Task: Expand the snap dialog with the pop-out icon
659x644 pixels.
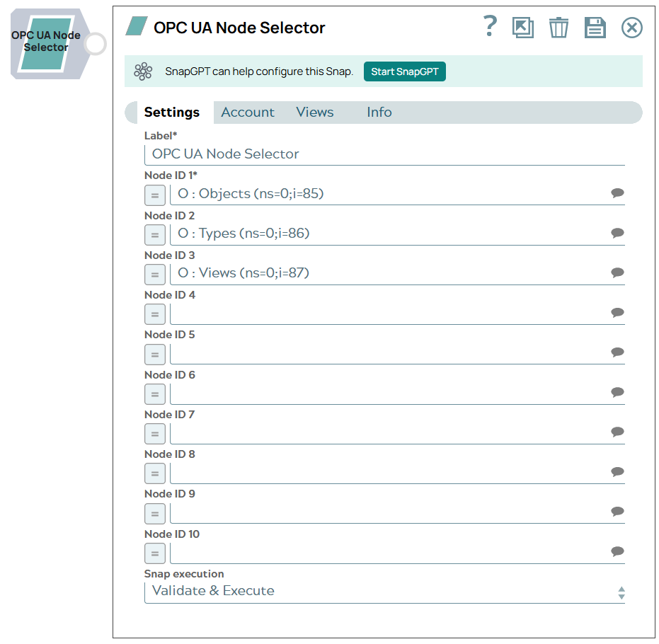Action: (524, 27)
